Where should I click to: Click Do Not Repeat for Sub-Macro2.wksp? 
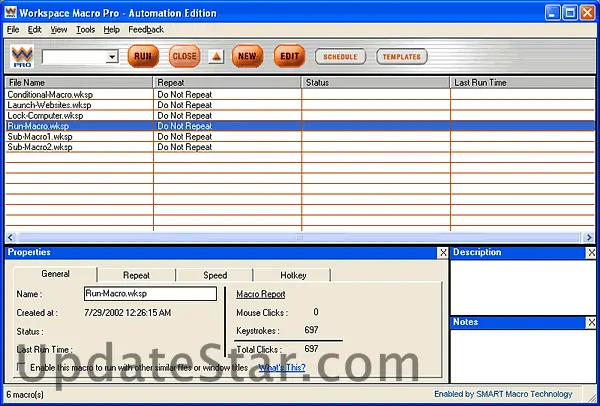click(185, 147)
